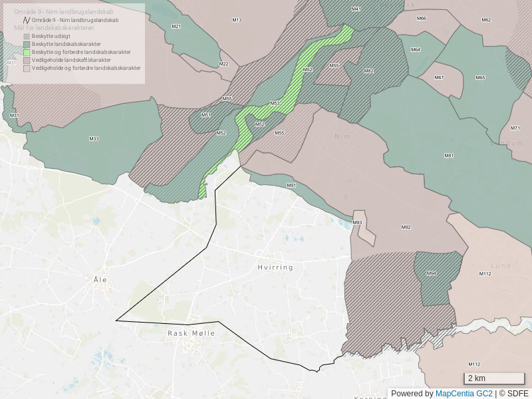532x399 pixels.
Task: Click the MapCentia GC2 attribution link
Action: click(x=464, y=394)
